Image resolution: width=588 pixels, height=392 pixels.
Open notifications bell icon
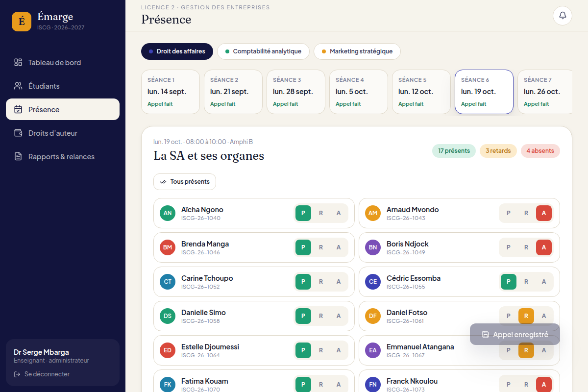pos(563,16)
